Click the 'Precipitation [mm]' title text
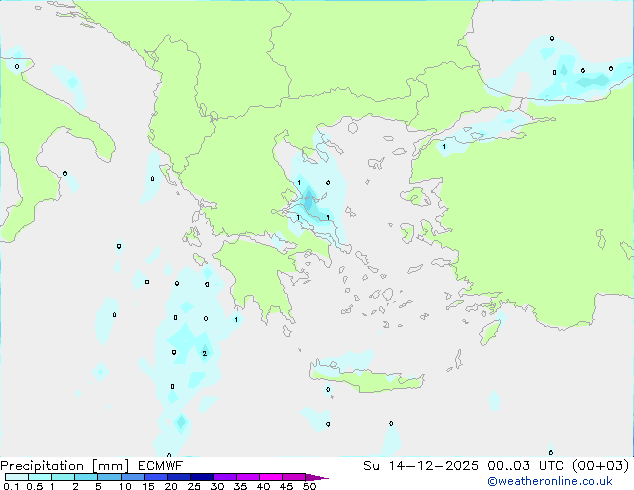 pos(65,466)
